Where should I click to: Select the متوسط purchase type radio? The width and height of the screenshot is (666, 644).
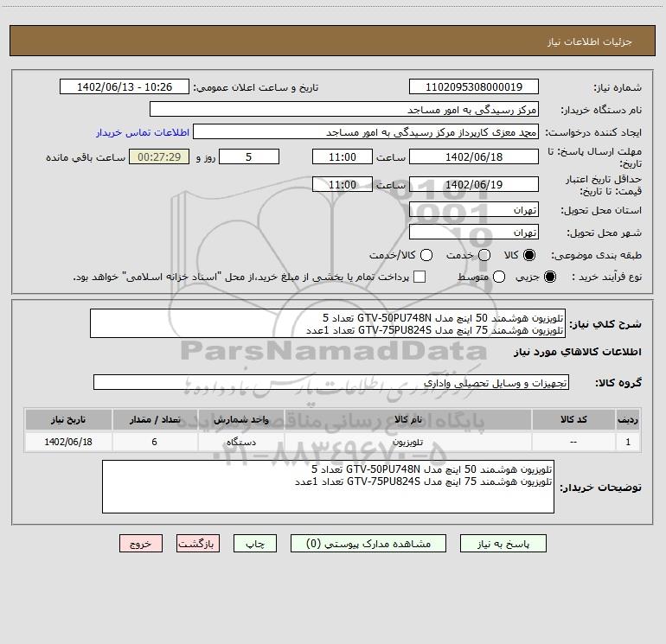pos(499,277)
